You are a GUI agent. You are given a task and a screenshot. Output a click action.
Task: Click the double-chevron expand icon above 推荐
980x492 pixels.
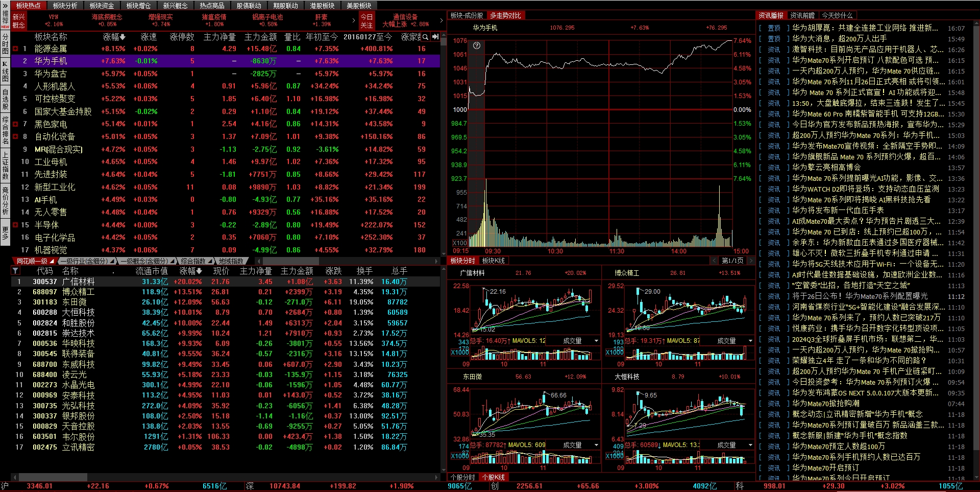(x=5, y=5)
